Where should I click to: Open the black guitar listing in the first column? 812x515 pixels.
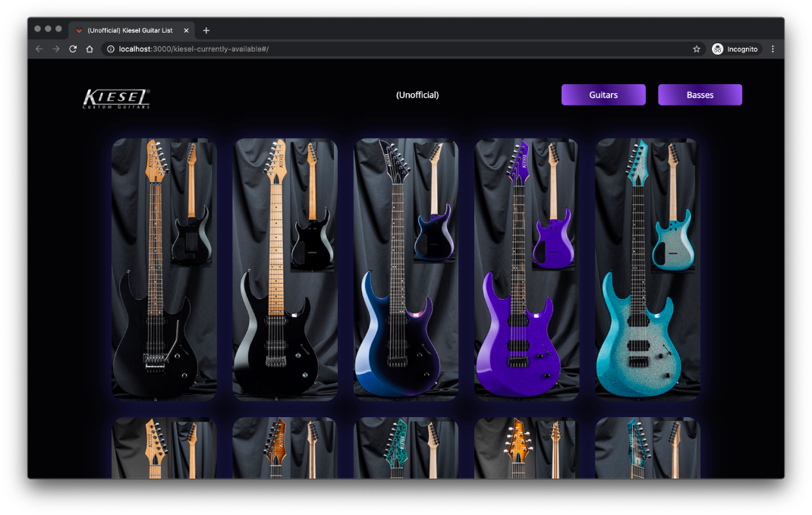[164, 269]
